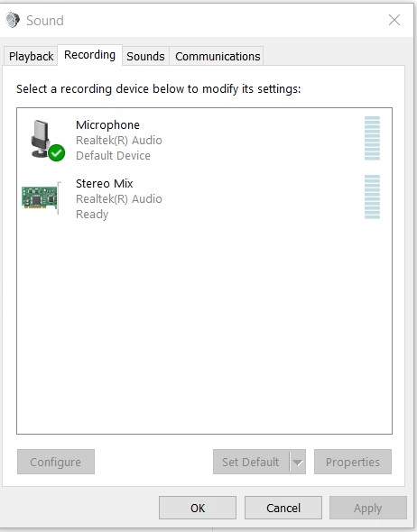This screenshot has height=532, width=417.
Task: Switch to the Playback tab
Action: point(31,56)
